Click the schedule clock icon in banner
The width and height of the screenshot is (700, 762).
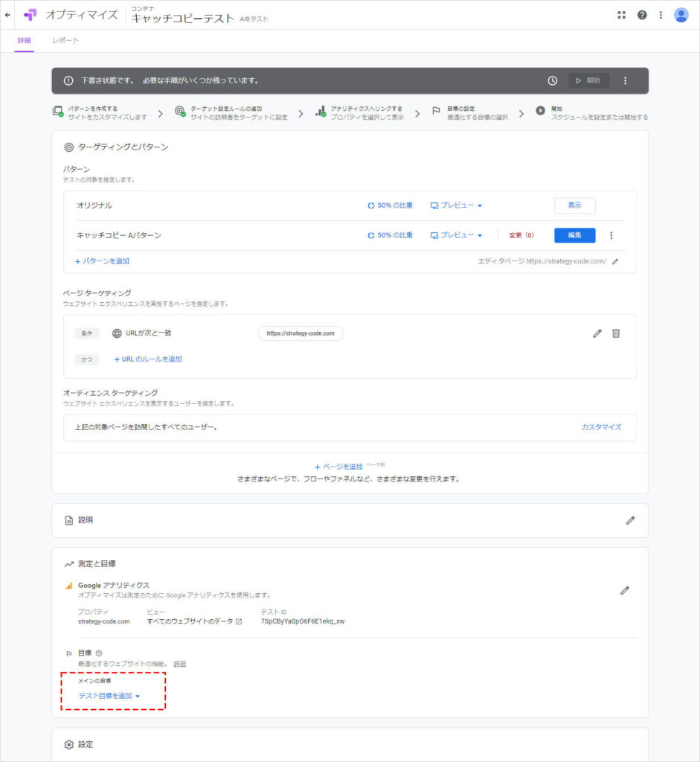tap(552, 80)
